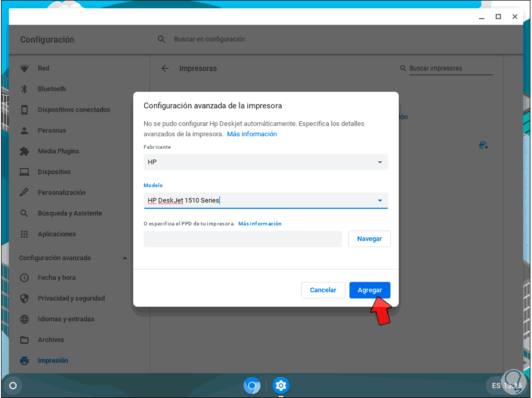Open Chromium browser from the shelf
Viewport: 532px width, 398px height.
click(252, 386)
